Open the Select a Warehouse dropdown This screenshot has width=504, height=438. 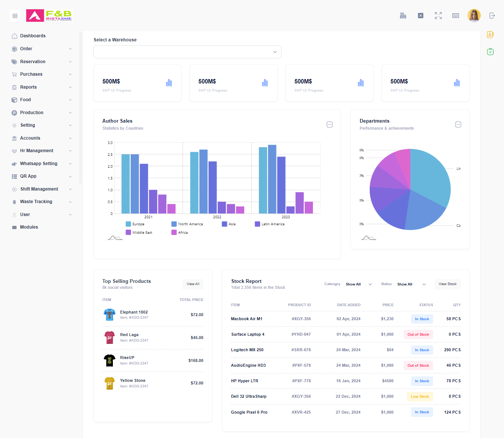tap(187, 52)
